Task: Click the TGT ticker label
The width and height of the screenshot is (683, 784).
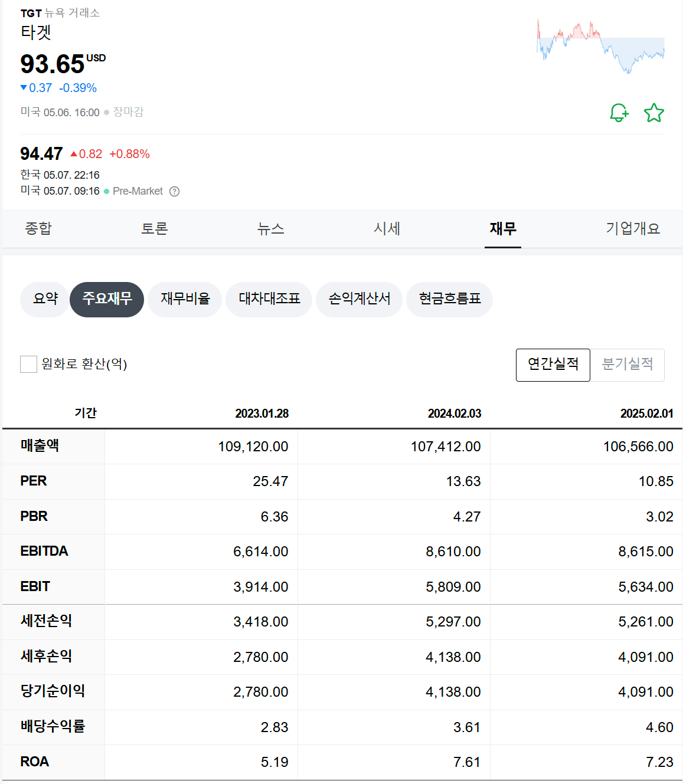Action: (31, 13)
